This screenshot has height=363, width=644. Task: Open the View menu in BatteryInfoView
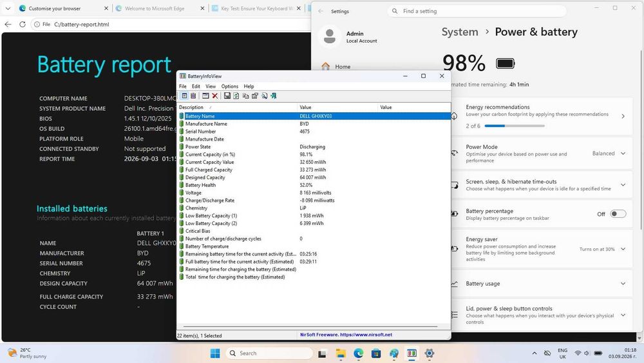(x=211, y=86)
